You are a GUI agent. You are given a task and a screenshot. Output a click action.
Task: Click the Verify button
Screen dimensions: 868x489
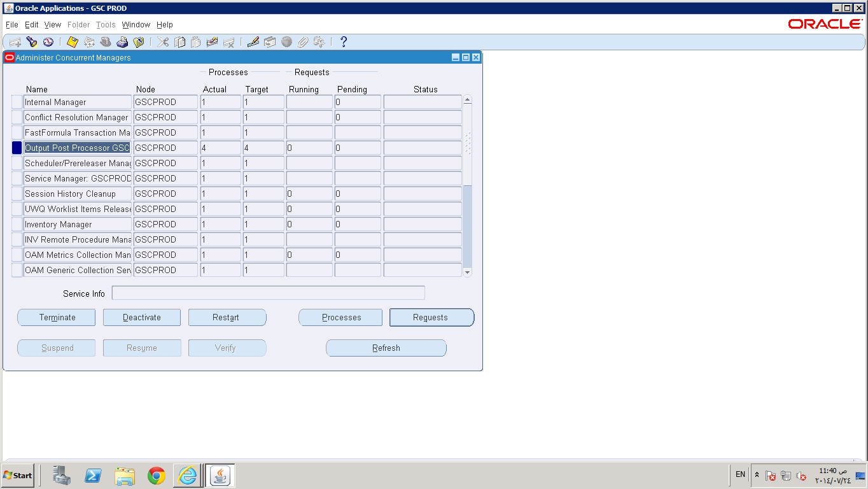227,348
